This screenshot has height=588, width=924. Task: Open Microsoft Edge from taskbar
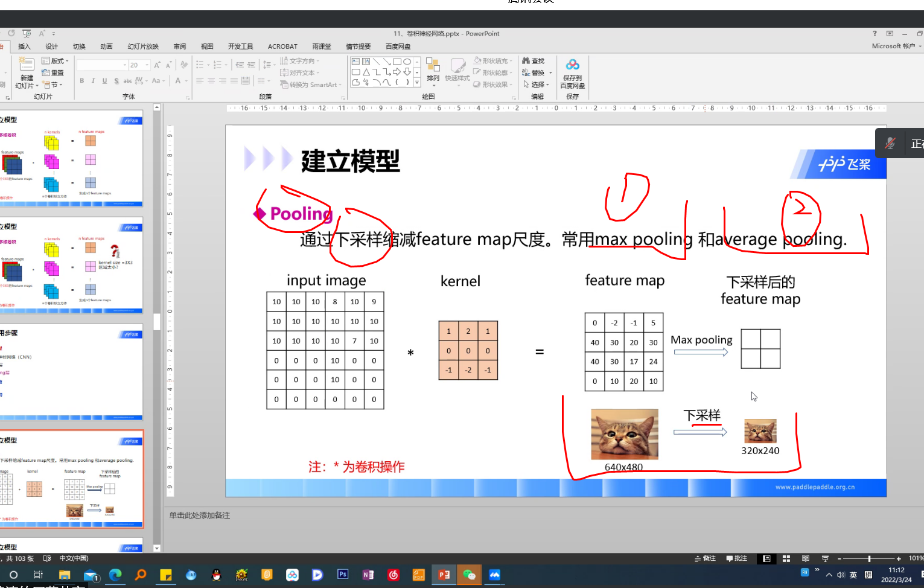pyautogui.click(x=115, y=575)
